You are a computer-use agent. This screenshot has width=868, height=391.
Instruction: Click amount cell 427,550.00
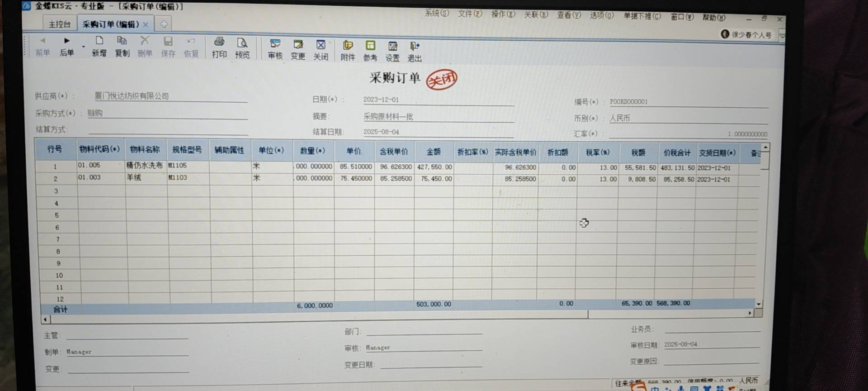pos(434,167)
